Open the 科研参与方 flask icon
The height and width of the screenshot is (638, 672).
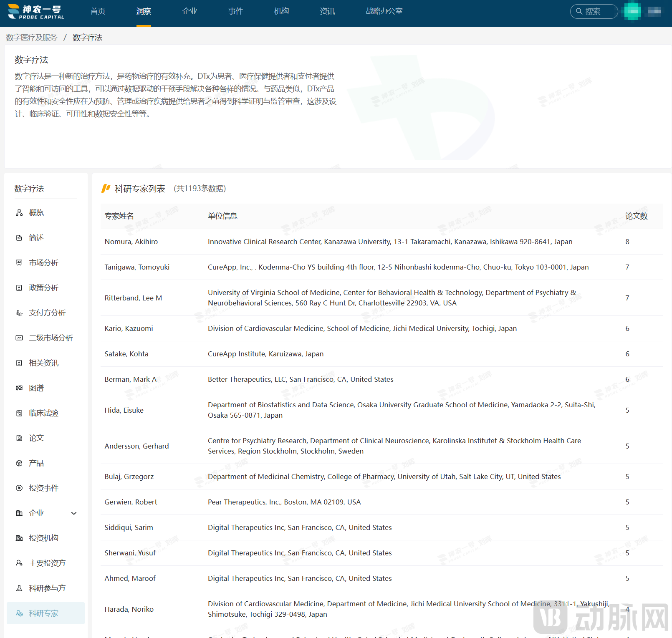coord(19,588)
